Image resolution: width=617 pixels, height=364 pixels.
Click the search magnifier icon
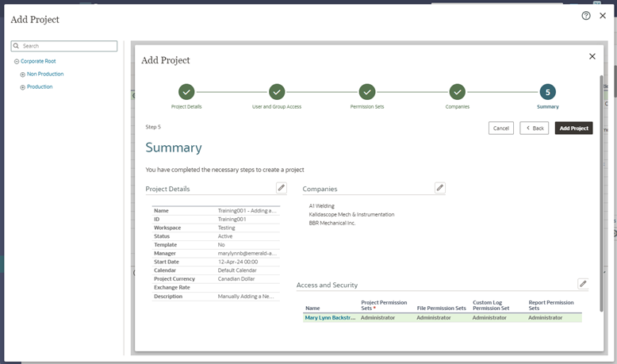coord(17,46)
